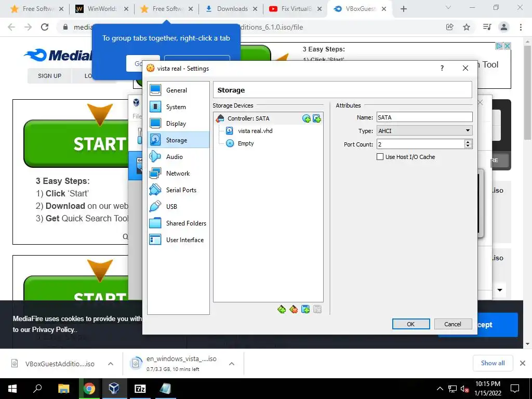Click Cancel in the Settings dialog
Viewport: 532px width, 399px height.
(x=453, y=324)
